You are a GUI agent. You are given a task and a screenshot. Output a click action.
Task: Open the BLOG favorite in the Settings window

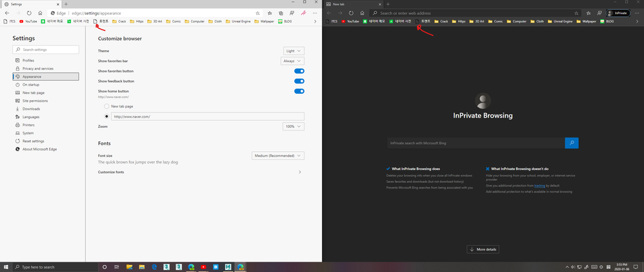[x=285, y=21]
